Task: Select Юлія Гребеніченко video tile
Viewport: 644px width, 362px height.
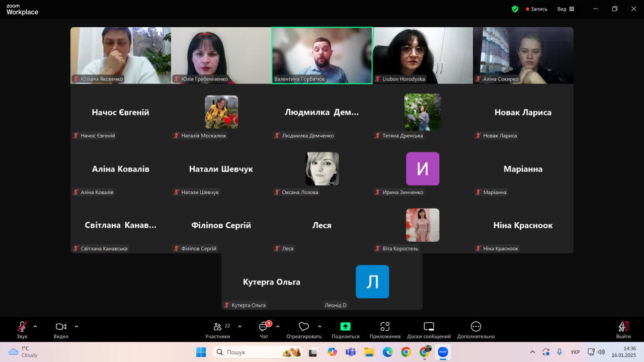Action: [221, 55]
